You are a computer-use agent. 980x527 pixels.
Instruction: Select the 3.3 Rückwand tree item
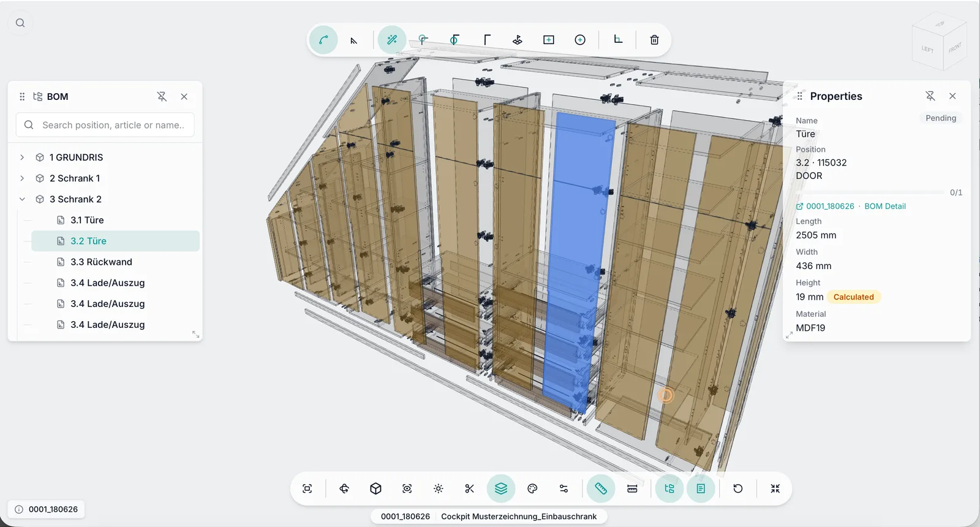[115, 262]
